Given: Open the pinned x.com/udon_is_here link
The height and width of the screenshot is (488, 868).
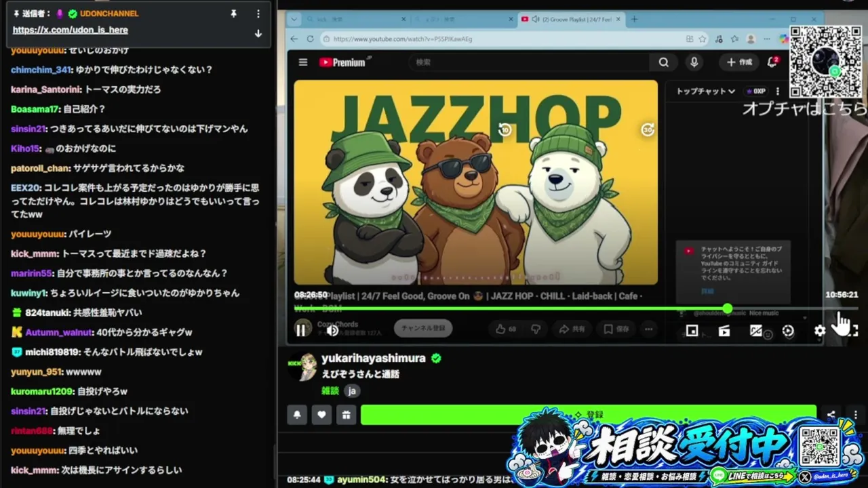Looking at the screenshot, I should [x=70, y=30].
